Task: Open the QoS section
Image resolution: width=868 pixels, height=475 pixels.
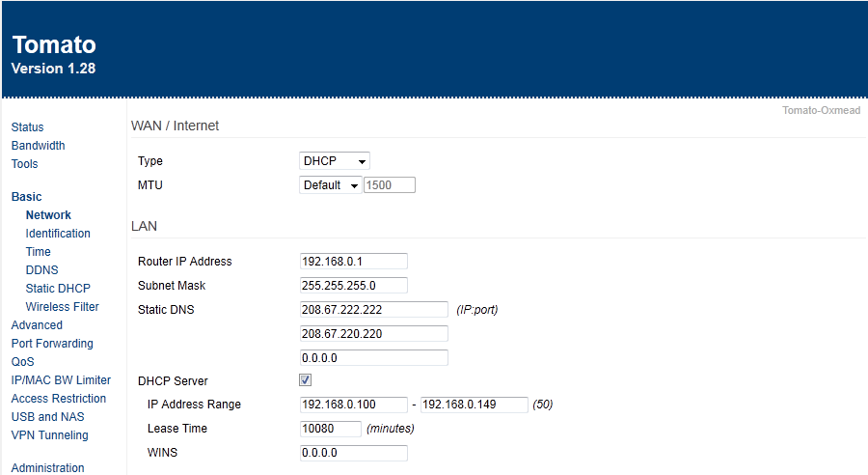Action: 23,361
